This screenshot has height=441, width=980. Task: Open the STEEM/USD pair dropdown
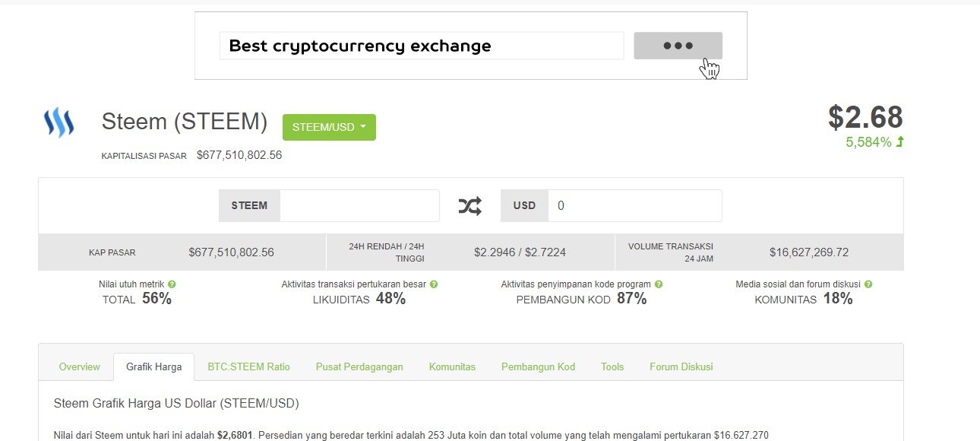[x=329, y=127]
